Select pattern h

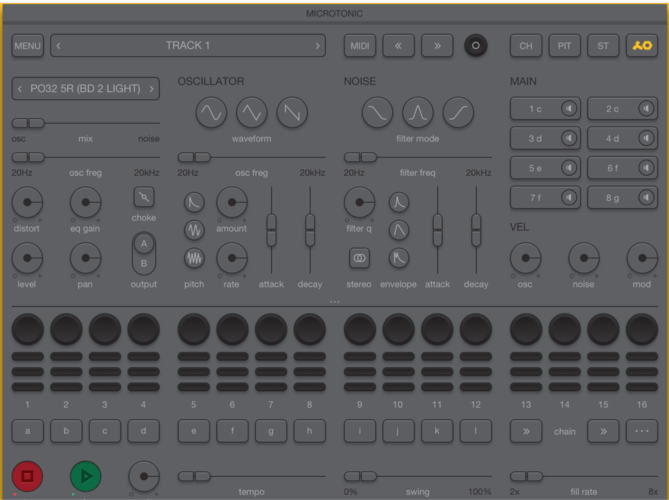point(310,431)
